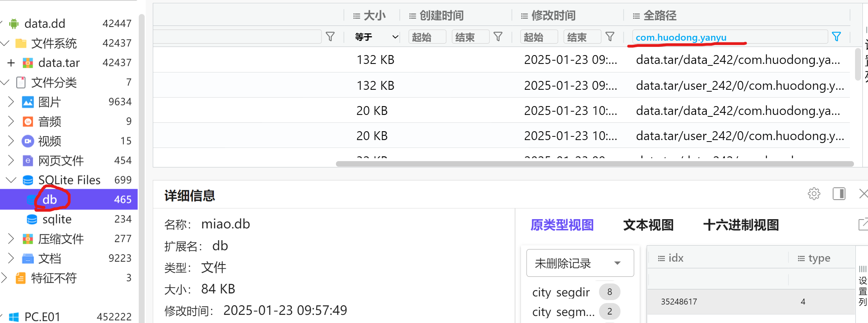The height and width of the screenshot is (323, 868).
Task: Switch to the hex view tab
Action: tap(741, 225)
